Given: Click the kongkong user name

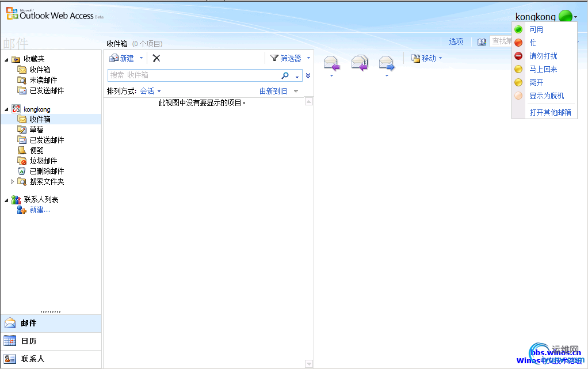Looking at the screenshot, I should coord(536,17).
